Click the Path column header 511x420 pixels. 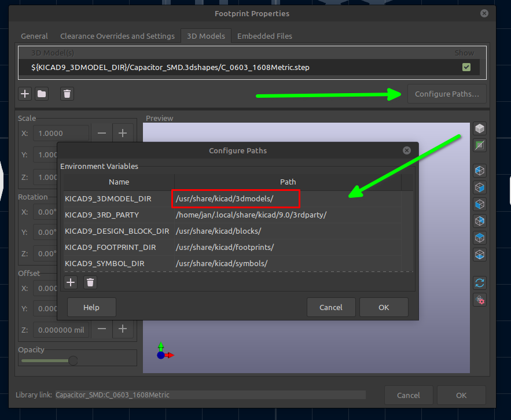pos(288,182)
